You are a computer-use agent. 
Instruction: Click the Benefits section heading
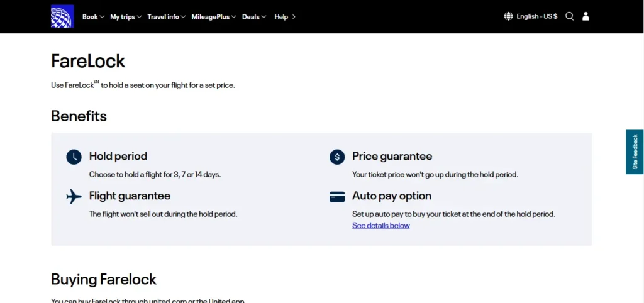tap(79, 116)
